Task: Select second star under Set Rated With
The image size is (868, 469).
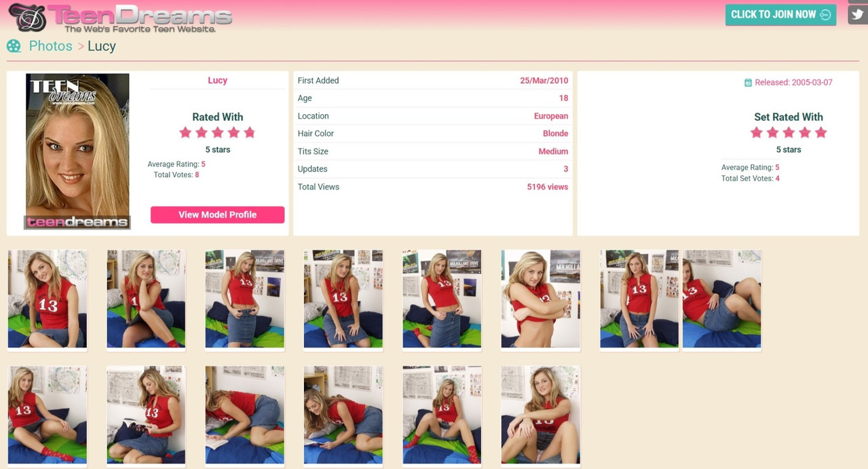Action: (772, 132)
